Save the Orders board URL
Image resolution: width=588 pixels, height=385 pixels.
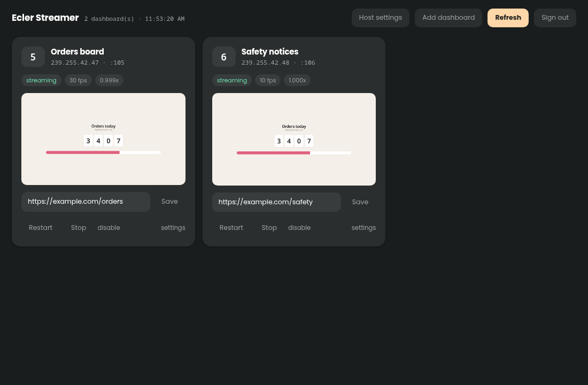(169, 202)
